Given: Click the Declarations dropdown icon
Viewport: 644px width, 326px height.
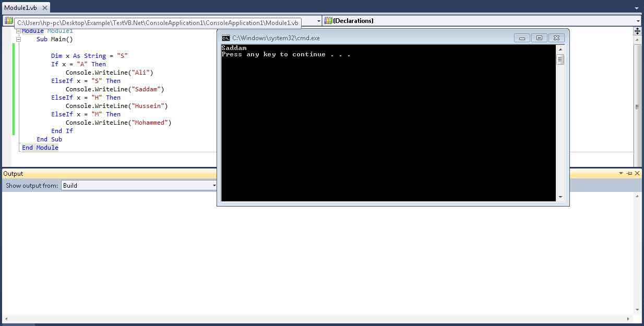Looking at the screenshot, I should (328, 21).
